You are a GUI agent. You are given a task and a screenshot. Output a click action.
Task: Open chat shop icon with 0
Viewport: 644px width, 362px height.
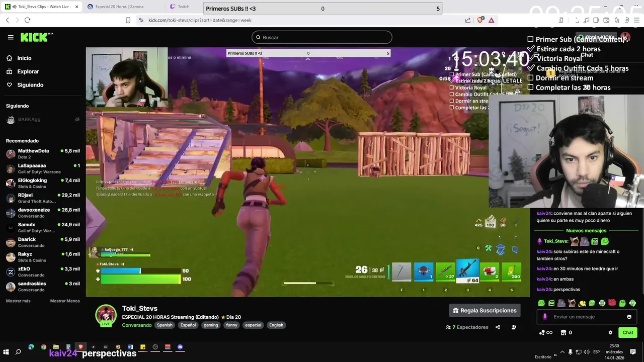pyautogui.click(x=566, y=332)
